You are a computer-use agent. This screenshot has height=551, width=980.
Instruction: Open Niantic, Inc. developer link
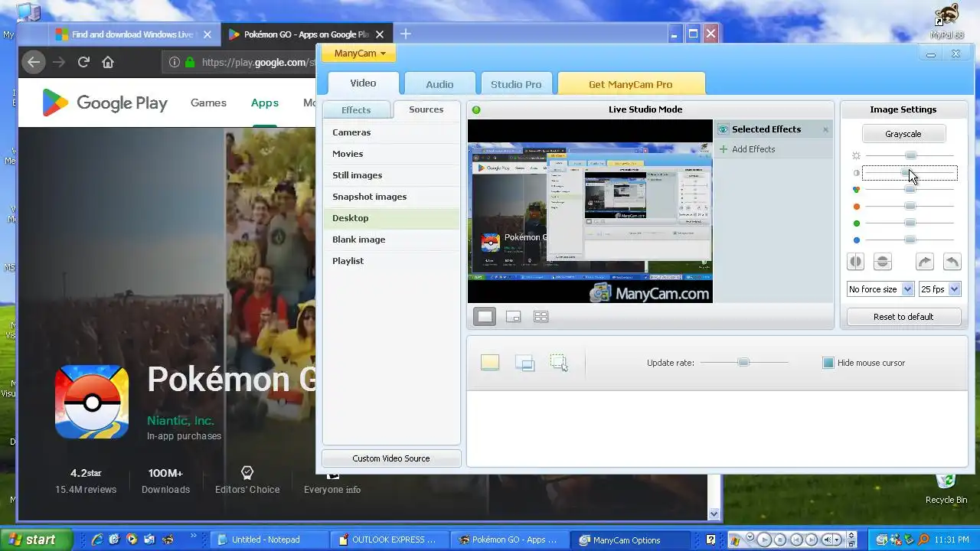click(x=180, y=420)
